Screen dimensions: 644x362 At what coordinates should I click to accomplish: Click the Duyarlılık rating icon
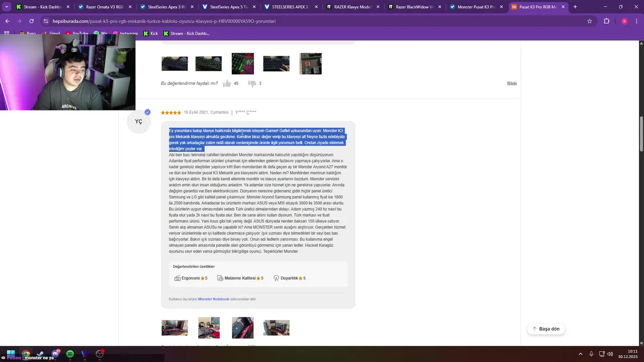point(276,278)
